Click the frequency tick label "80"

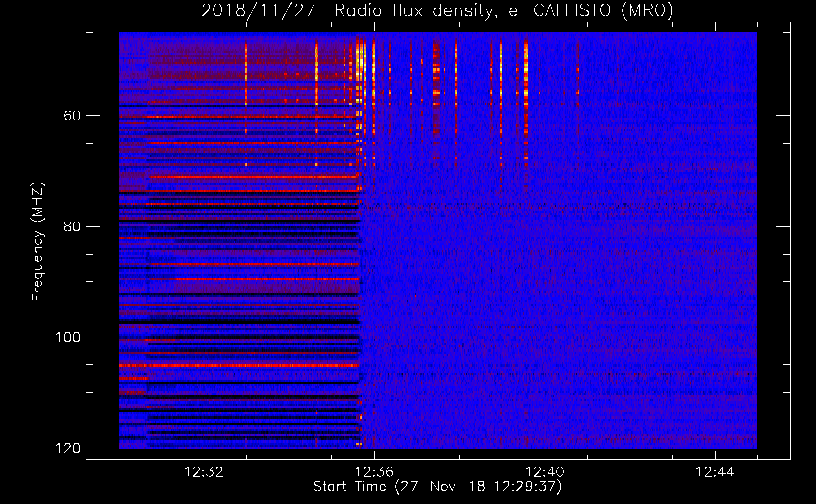click(72, 226)
